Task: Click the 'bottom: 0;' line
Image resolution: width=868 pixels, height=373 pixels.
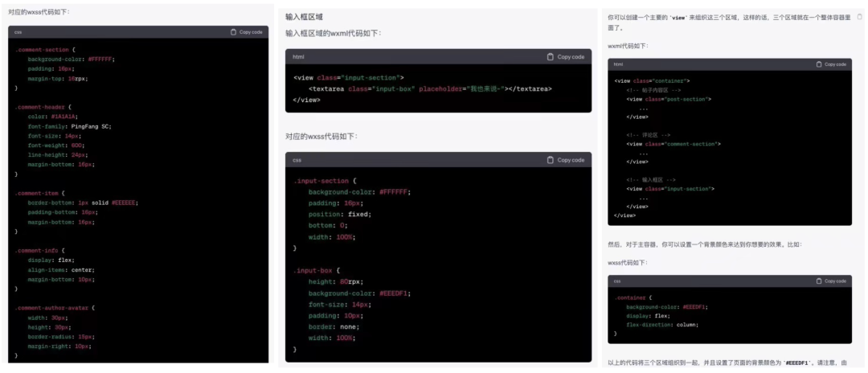Action: [x=328, y=225]
